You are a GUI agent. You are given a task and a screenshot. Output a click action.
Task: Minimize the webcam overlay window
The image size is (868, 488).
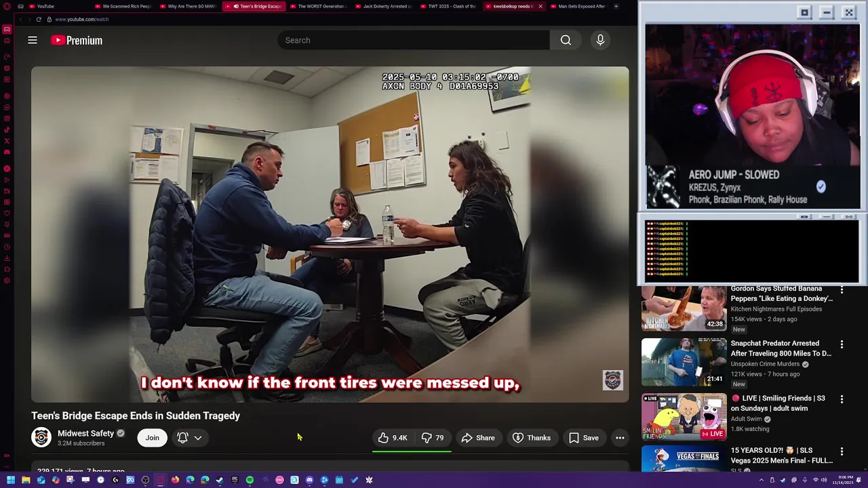point(827,12)
